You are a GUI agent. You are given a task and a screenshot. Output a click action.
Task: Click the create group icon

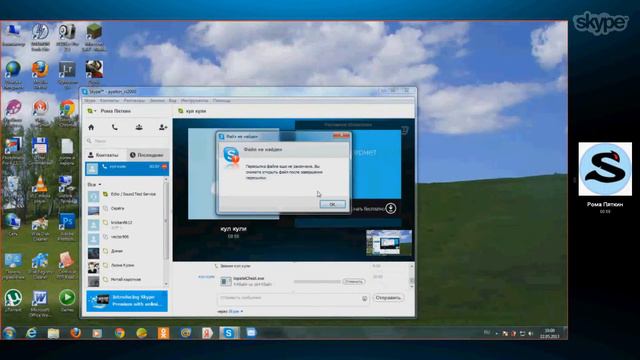[139, 127]
